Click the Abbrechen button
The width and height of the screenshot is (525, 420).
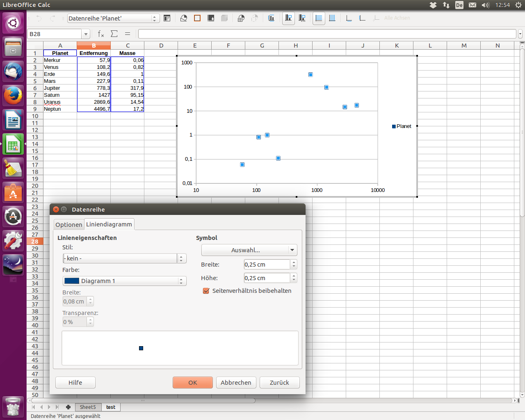(x=236, y=383)
